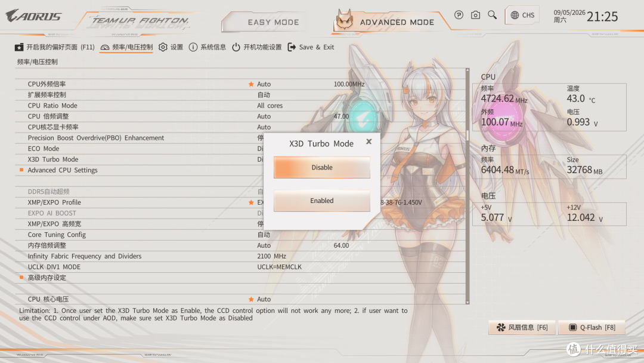Click the power icon beside 开机功能设置
This screenshot has height=363, width=644.
coord(236,47)
